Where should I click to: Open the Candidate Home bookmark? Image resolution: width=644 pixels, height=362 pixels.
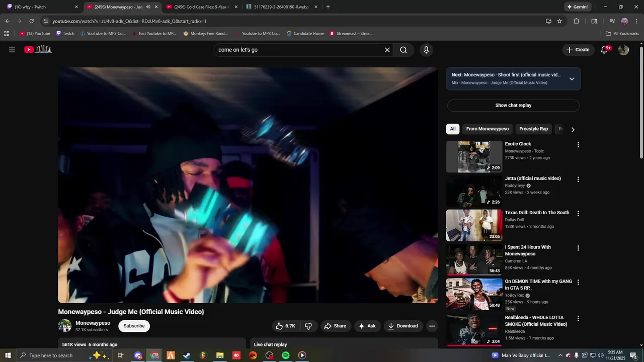point(305,34)
